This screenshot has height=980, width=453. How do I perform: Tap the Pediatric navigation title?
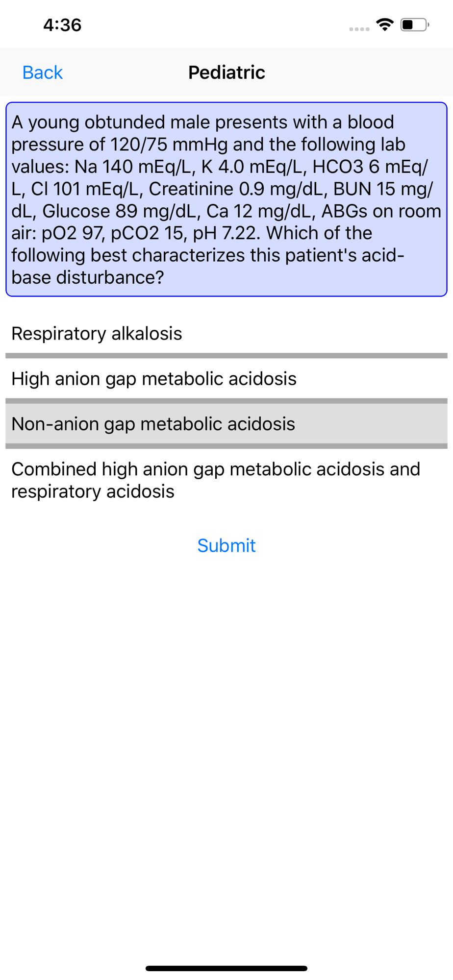pos(226,73)
